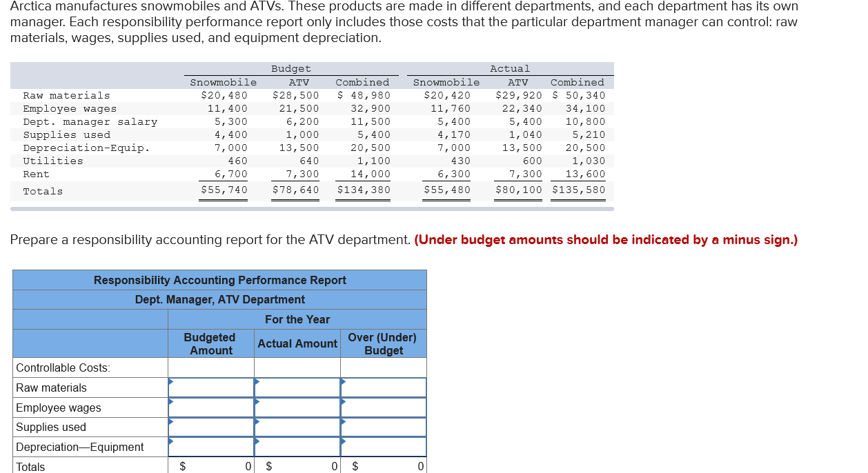Click snowmobile actual total $55,480
The height and width of the screenshot is (473, 868).
447,190
